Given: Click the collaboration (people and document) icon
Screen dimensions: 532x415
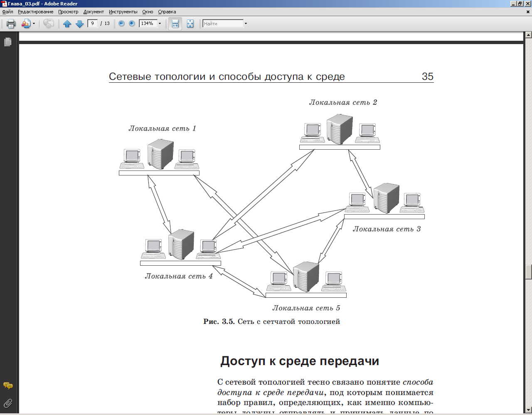Looking at the screenshot, I should pos(26,24).
